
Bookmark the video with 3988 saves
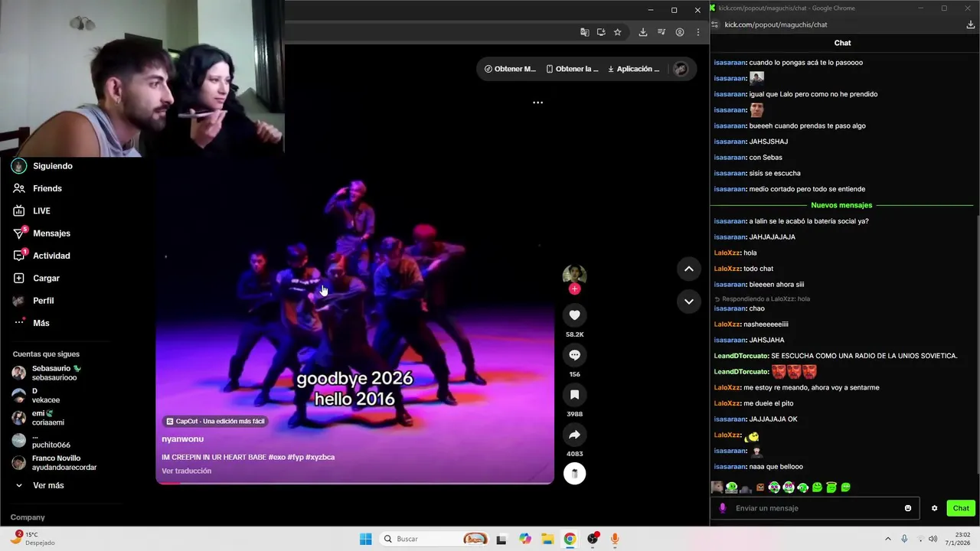574,394
